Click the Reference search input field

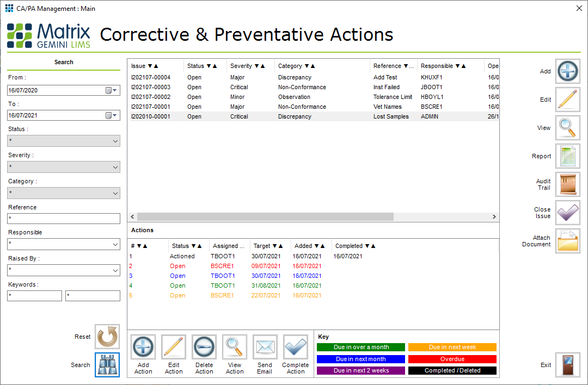pos(64,219)
